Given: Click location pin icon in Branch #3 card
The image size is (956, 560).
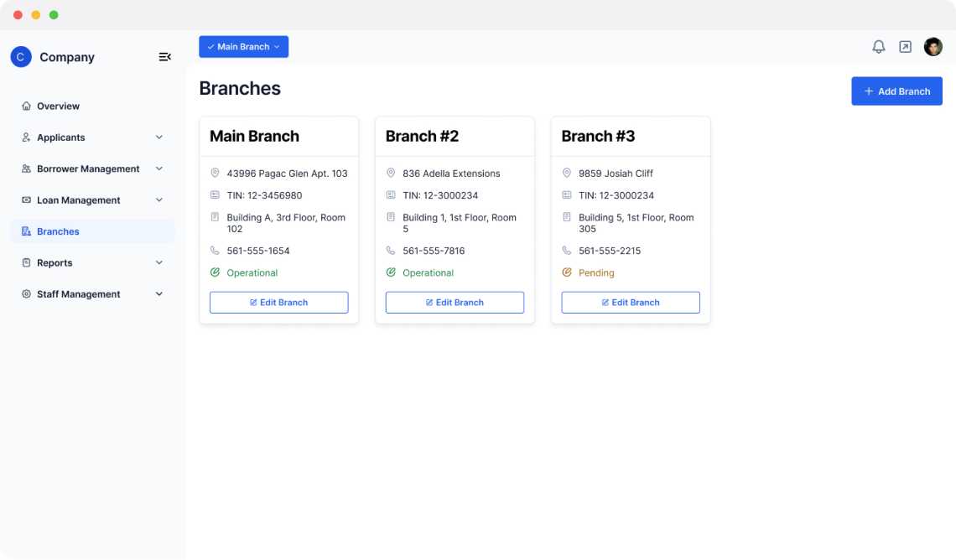Looking at the screenshot, I should tap(566, 173).
